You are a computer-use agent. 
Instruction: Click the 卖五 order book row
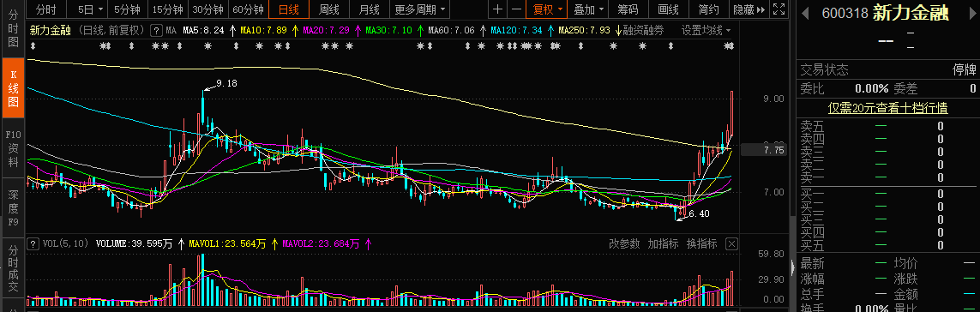[x=888, y=126]
